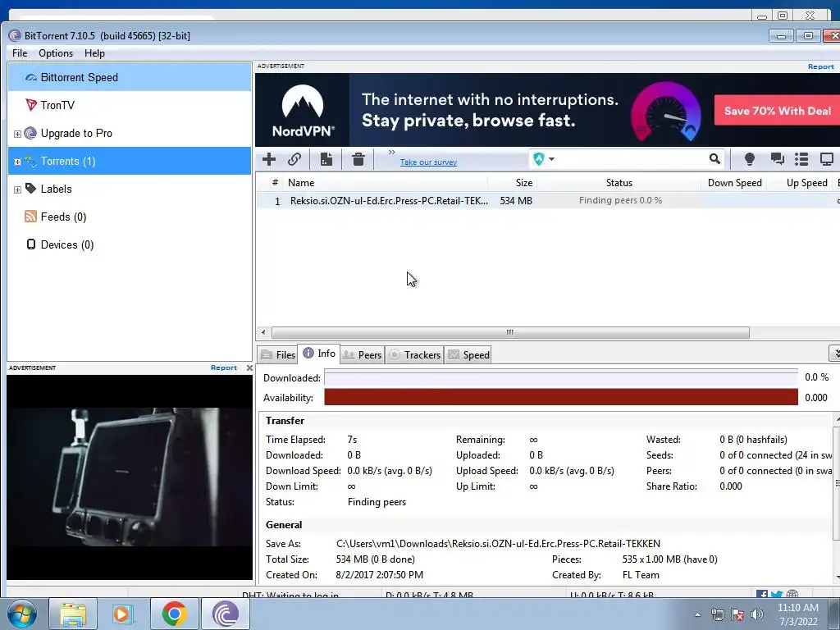The width and height of the screenshot is (840, 630).
Task: Open the File menu
Action: tap(20, 53)
